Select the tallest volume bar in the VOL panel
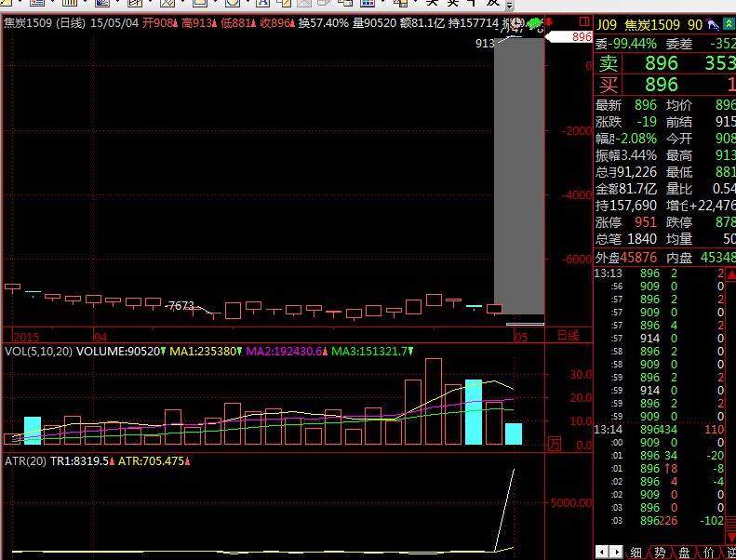 point(433,402)
